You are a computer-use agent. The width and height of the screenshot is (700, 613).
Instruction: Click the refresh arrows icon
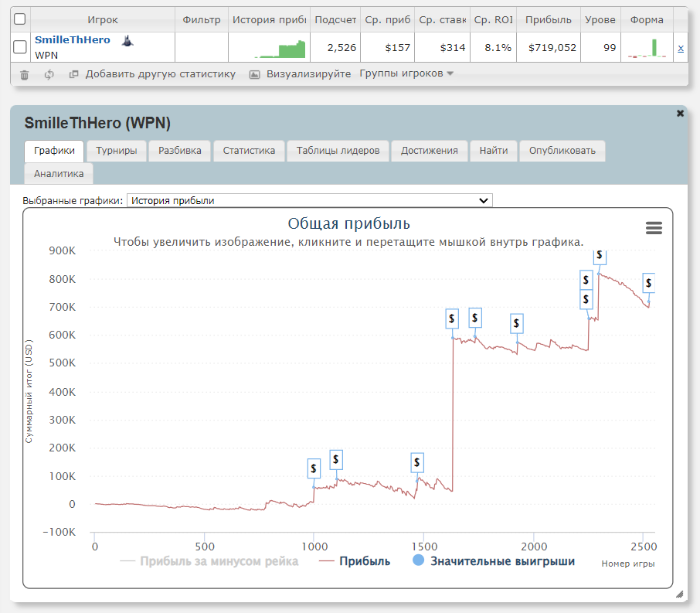click(x=49, y=75)
